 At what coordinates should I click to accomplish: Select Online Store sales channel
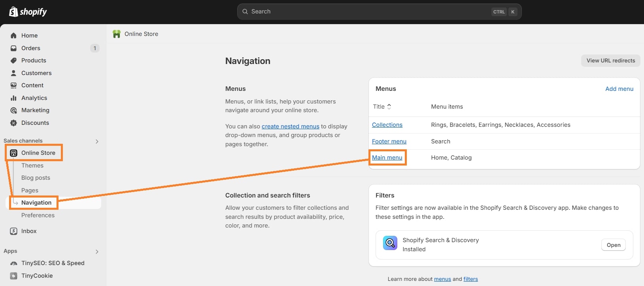tap(38, 153)
